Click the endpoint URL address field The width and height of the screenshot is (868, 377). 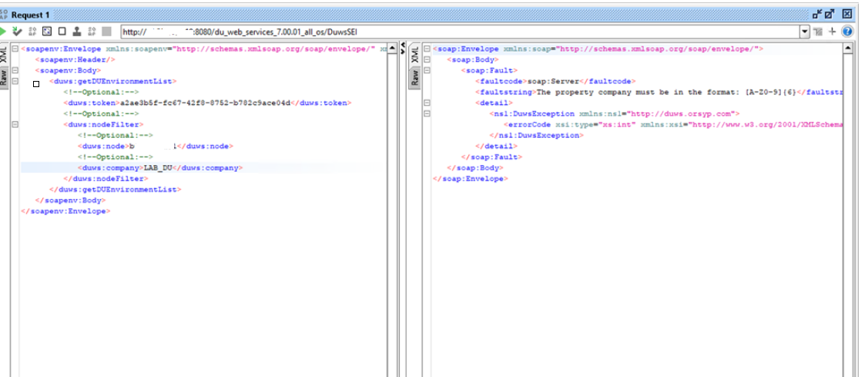[462, 32]
